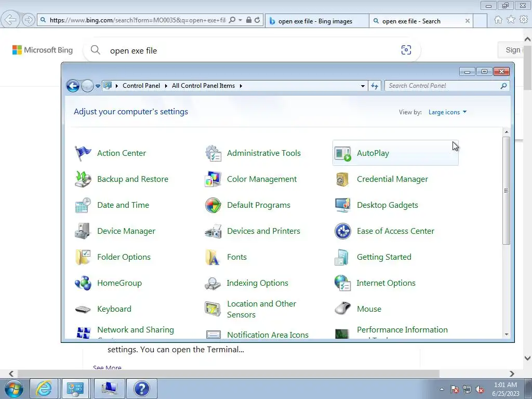Open the Windows Start button
This screenshot has width=532, height=399.
click(14, 389)
